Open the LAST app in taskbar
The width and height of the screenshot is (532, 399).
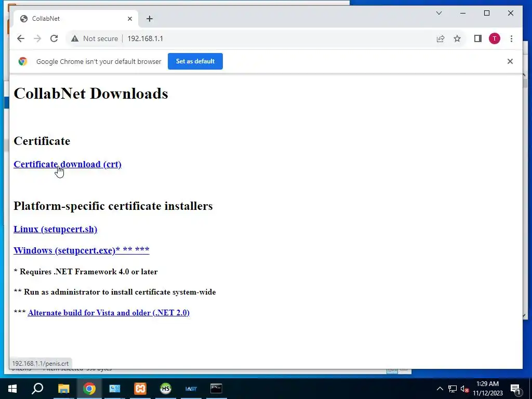[191, 389]
